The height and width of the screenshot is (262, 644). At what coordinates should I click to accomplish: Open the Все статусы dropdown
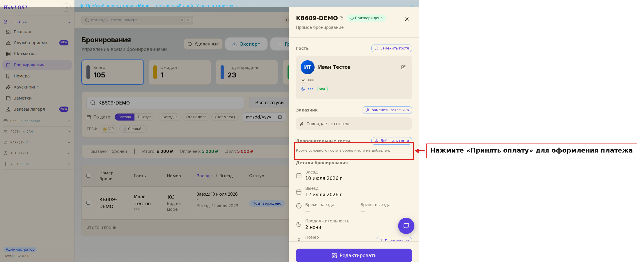(x=270, y=103)
